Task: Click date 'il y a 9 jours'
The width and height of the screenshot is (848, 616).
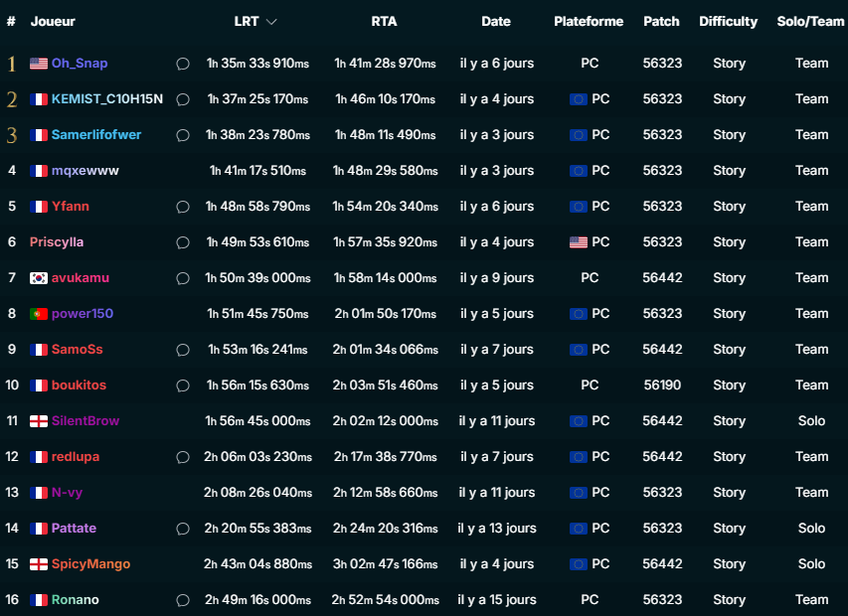Action: (x=497, y=278)
